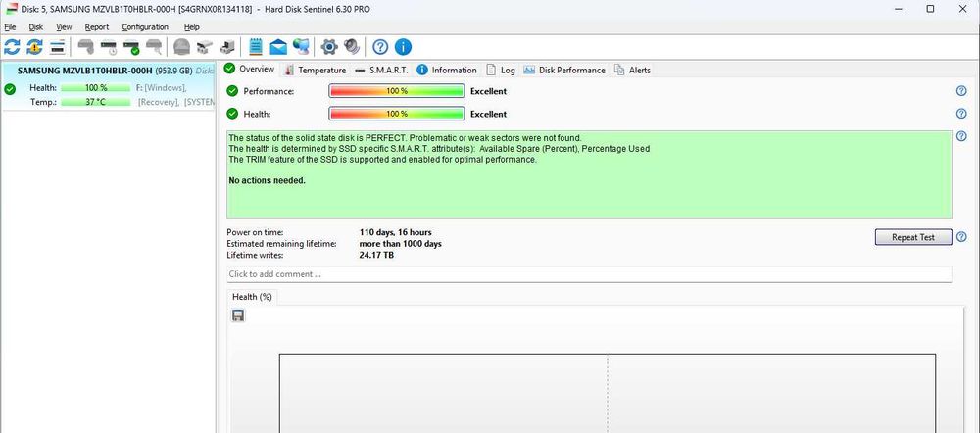Click the 'Click to add comment' field
The width and height of the screenshot is (980, 433).
(589, 274)
